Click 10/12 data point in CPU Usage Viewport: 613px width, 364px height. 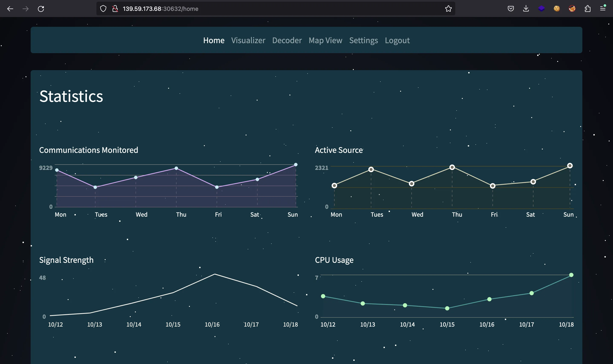[x=323, y=296]
